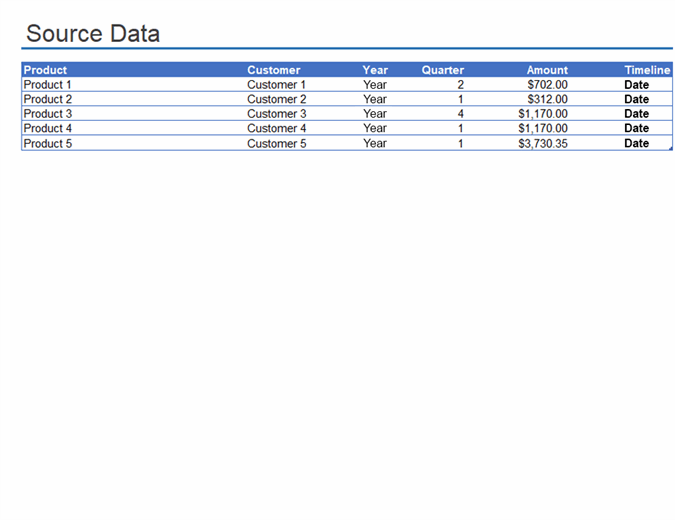Click the Date cell in Product 5 row
This screenshot has width=675, height=520.
pos(636,143)
